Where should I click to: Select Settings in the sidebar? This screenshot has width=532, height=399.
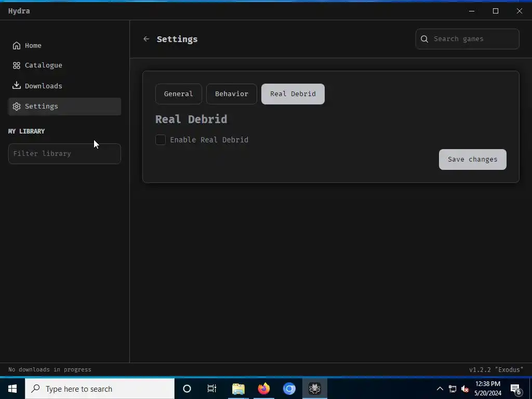pyautogui.click(x=64, y=107)
